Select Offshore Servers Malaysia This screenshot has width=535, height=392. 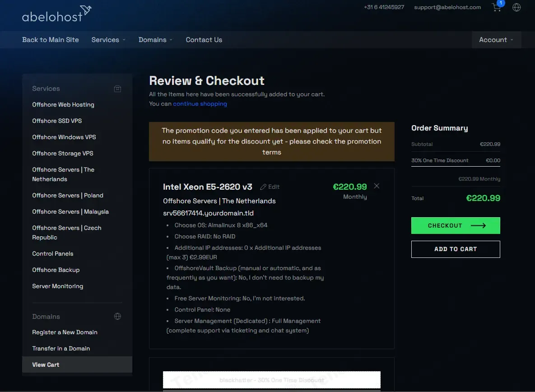(x=70, y=212)
